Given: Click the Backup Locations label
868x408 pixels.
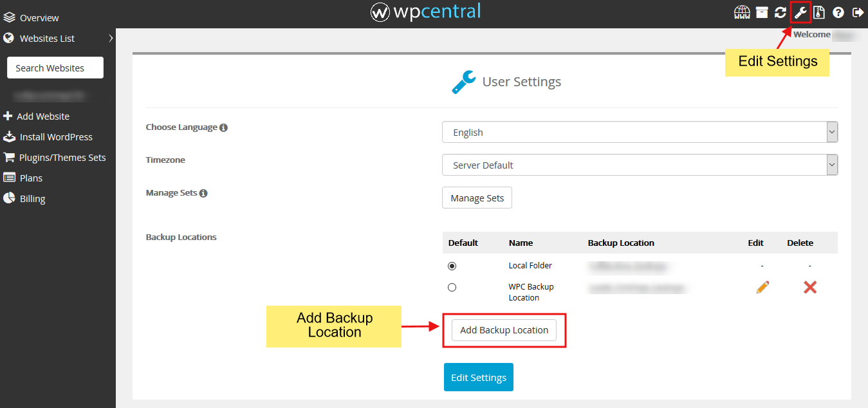Looking at the screenshot, I should [181, 237].
